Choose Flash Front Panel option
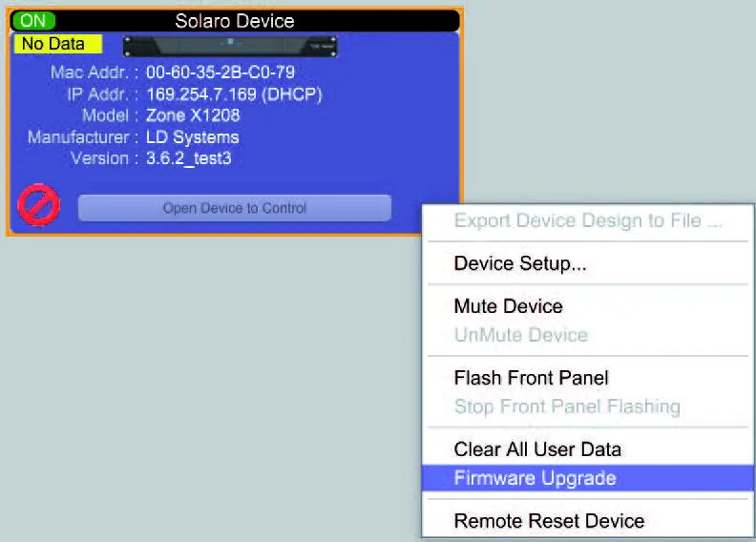Screen dimensions: 756x542 click(588, 378)
